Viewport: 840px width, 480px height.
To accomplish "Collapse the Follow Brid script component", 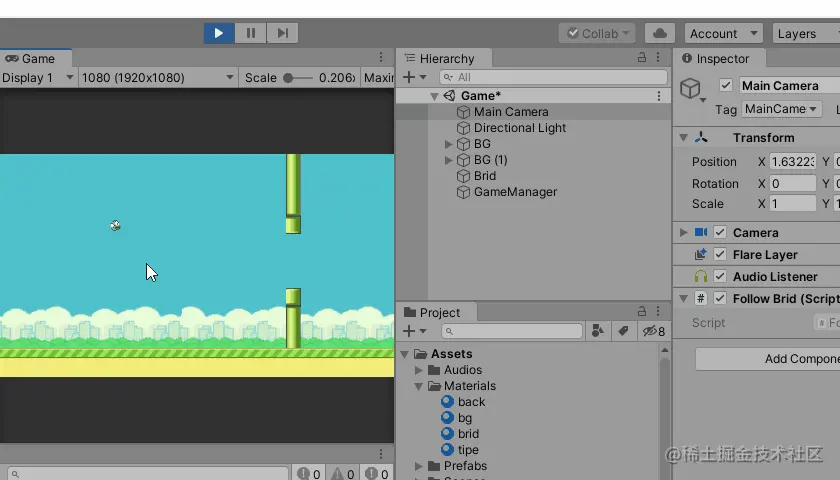I will tap(684, 299).
